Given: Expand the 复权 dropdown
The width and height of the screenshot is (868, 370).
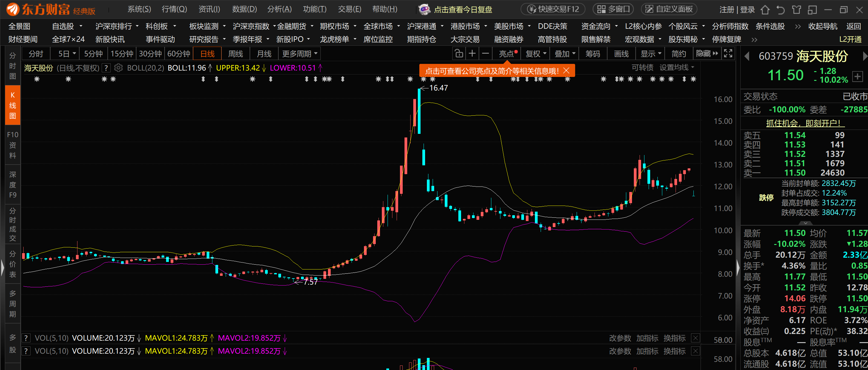Looking at the screenshot, I should (x=536, y=54).
